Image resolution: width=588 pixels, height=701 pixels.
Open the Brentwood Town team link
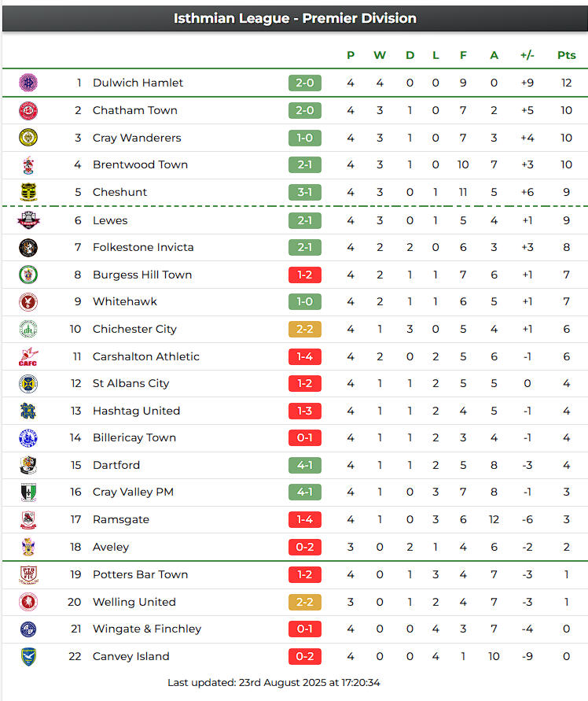(140, 164)
